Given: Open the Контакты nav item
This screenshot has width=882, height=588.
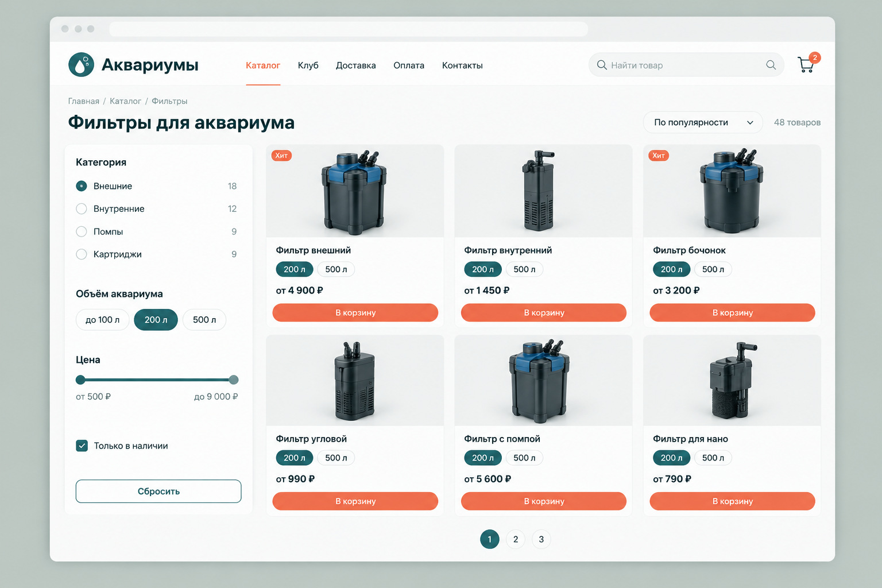Looking at the screenshot, I should click(x=462, y=65).
